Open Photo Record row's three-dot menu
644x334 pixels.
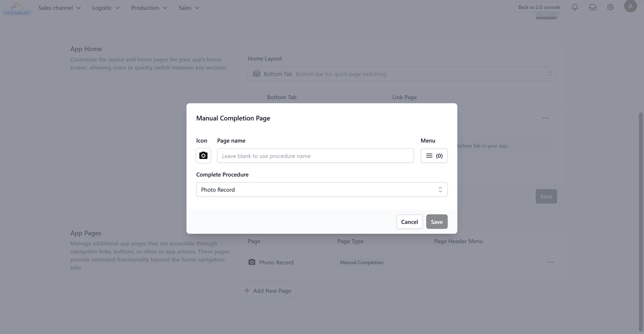click(x=550, y=262)
